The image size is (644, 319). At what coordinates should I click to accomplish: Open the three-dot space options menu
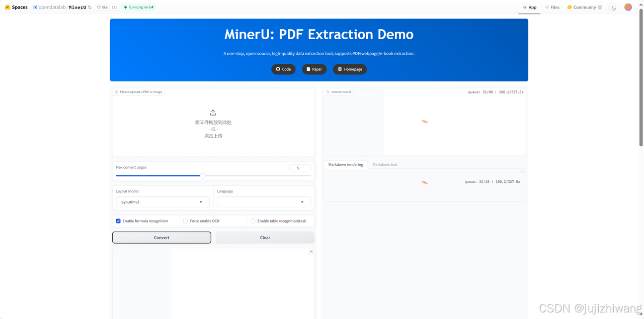pos(612,8)
